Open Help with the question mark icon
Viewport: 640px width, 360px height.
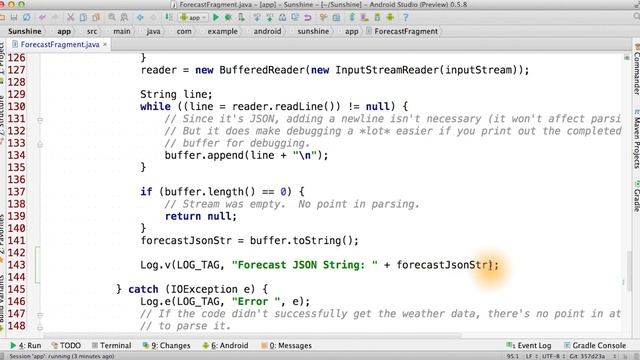point(405,18)
